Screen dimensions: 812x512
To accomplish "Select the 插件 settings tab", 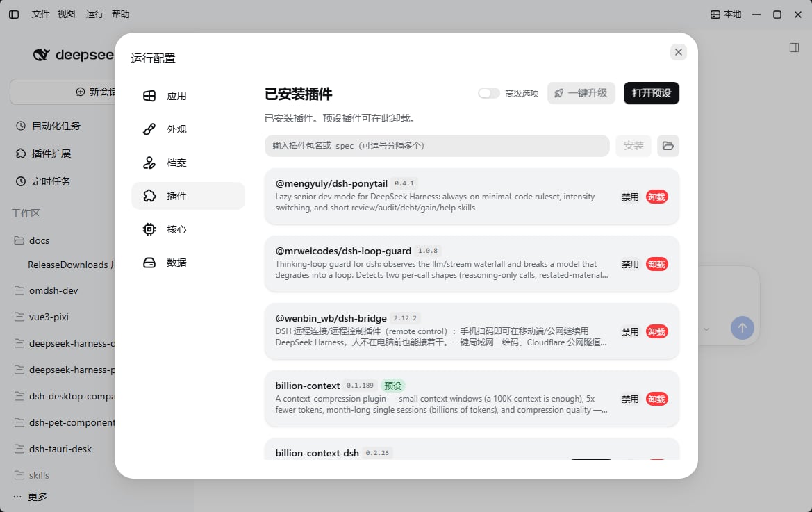I will point(188,196).
